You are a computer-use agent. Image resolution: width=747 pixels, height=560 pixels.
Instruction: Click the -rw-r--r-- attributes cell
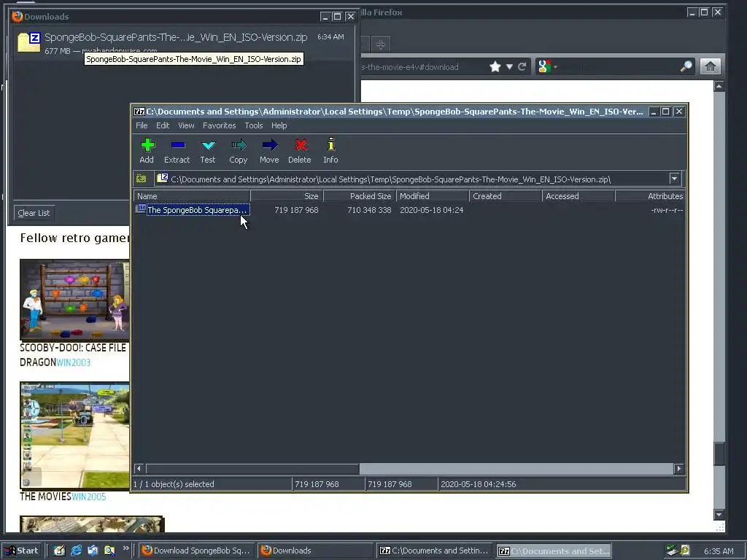coord(667,210)
